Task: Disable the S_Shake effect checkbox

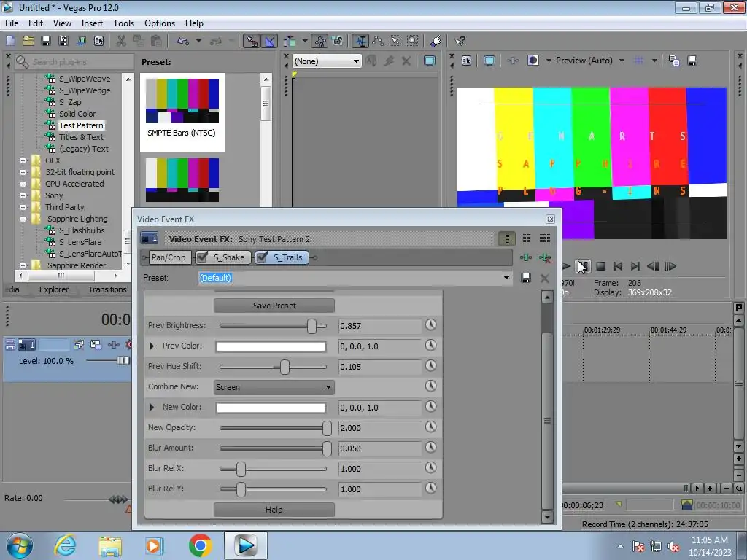Action: coord(203,257)
